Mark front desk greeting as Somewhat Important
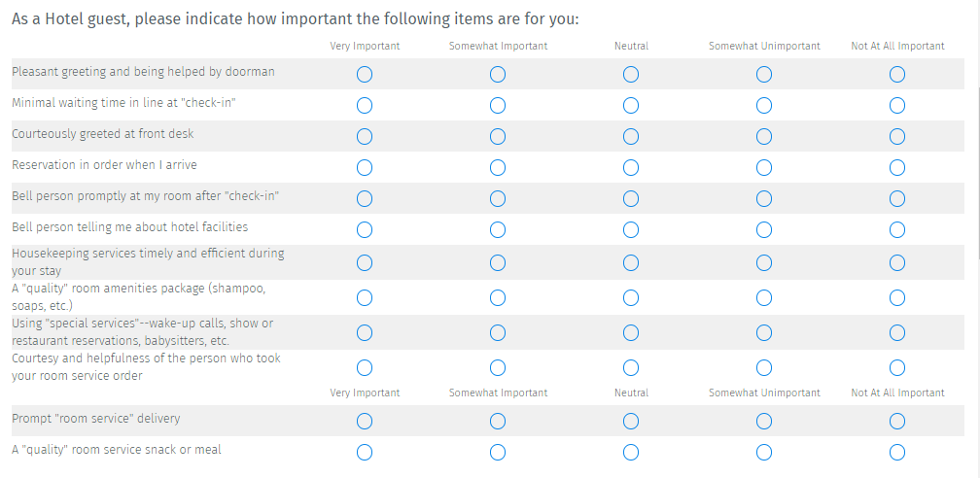Screen dimensions: 980x478 (x=498, y=136)
